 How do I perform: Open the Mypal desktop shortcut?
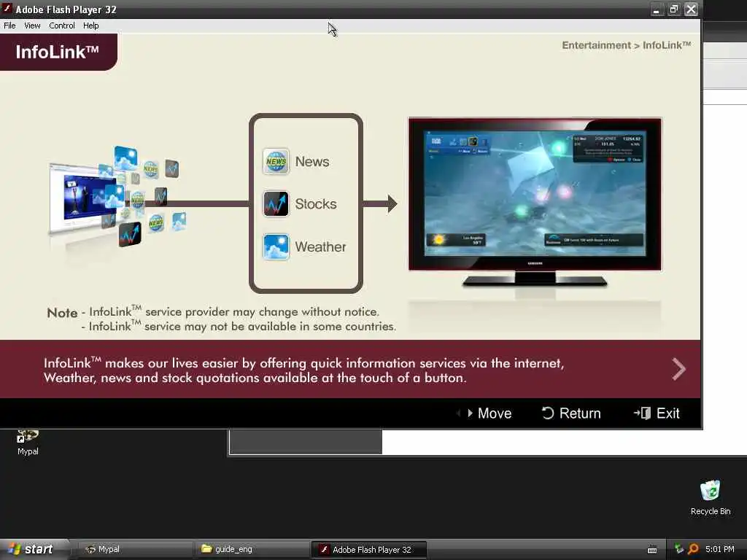point(28,443)
